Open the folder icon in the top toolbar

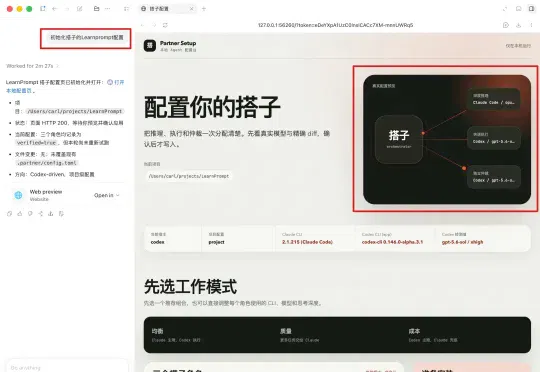96,9
